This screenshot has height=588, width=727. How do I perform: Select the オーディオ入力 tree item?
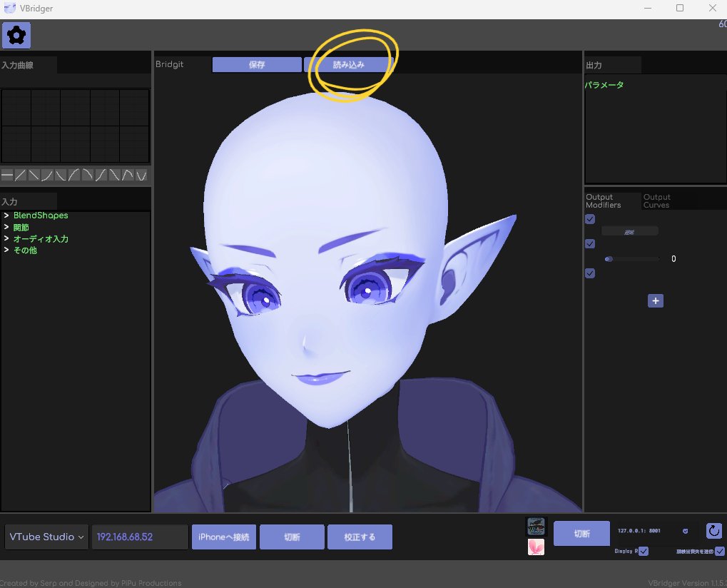pos(41,239)
